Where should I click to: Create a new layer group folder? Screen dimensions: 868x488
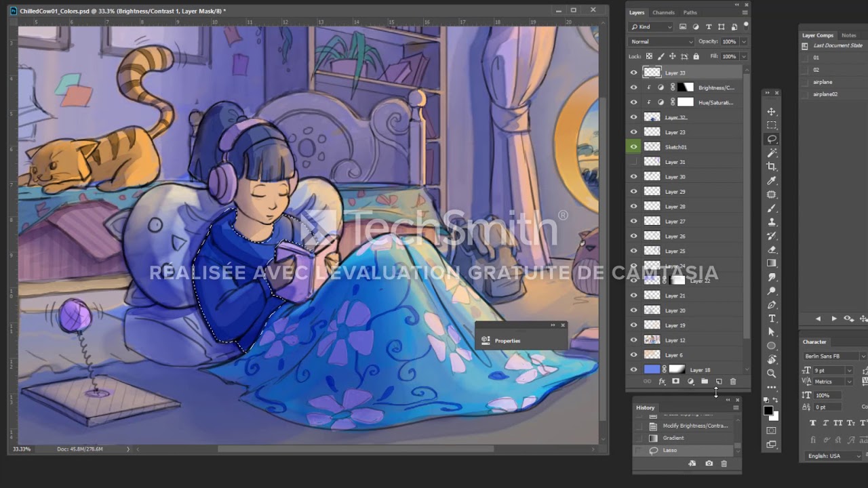coord(705,382)
